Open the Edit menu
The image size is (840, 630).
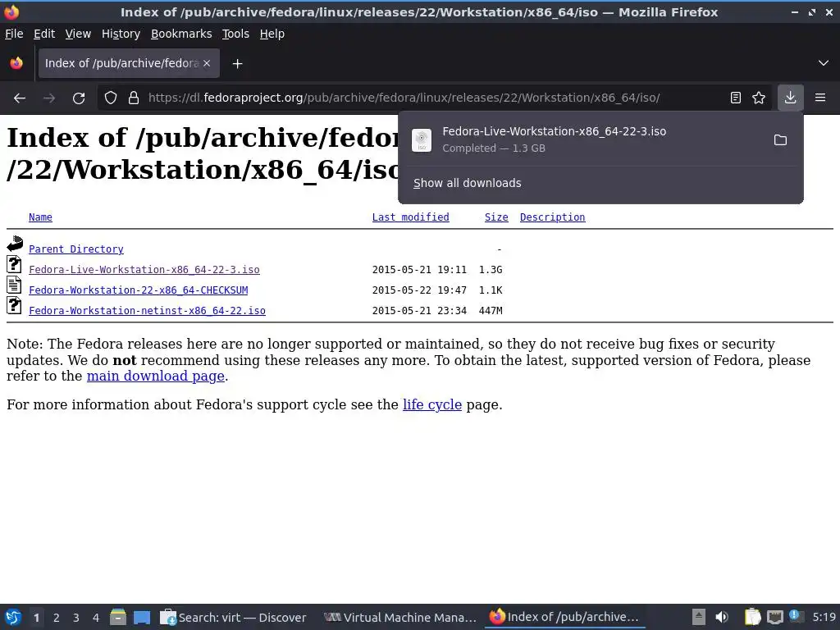pos(44,34)
